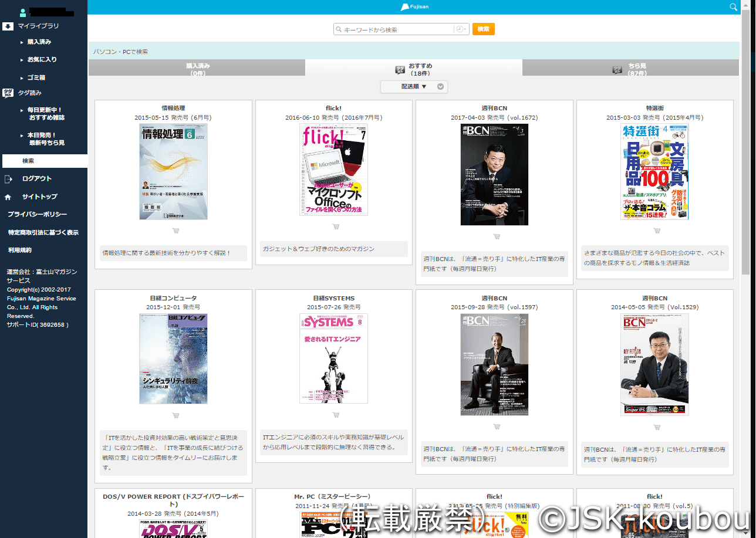Open the プライバシーポリシー link
Screen dimensions: 756x538
click(x=37, y=215)
